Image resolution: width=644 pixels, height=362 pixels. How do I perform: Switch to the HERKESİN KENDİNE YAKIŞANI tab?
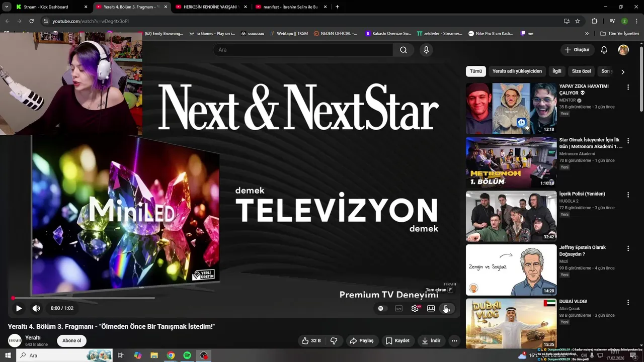pos(211,7)
